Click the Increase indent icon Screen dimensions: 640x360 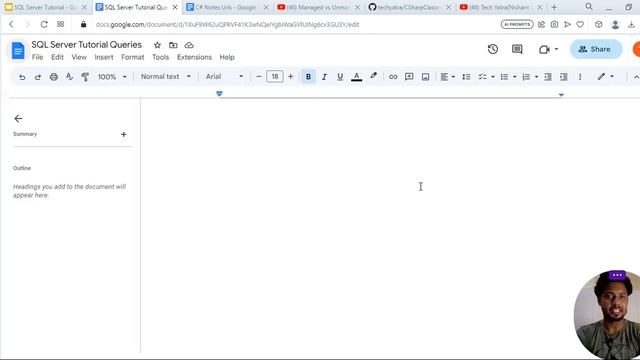564,77
